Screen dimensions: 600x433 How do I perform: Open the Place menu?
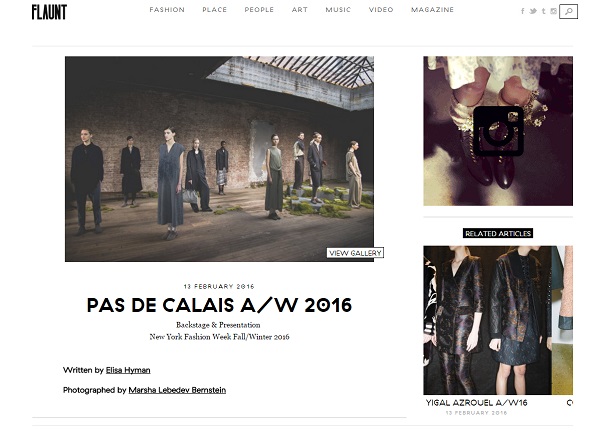tap(215, 10)
